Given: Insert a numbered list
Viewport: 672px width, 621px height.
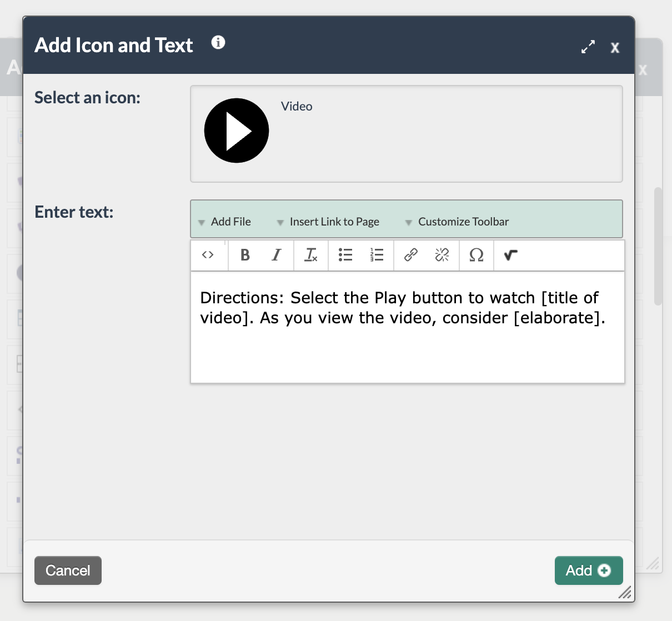Looking at the screenshot, I should coord(377,255).
